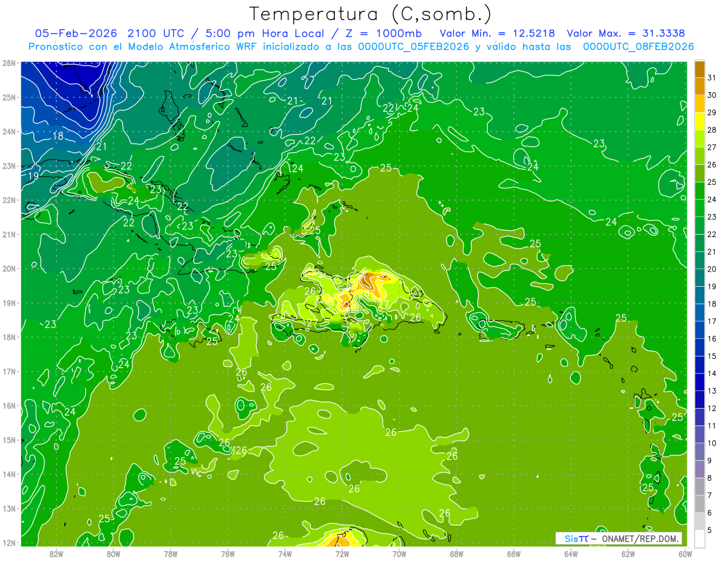This screenshot has height=562, width=728.
Task: Click the 78W longitude axis label
Action: click(x=170, y=553)
